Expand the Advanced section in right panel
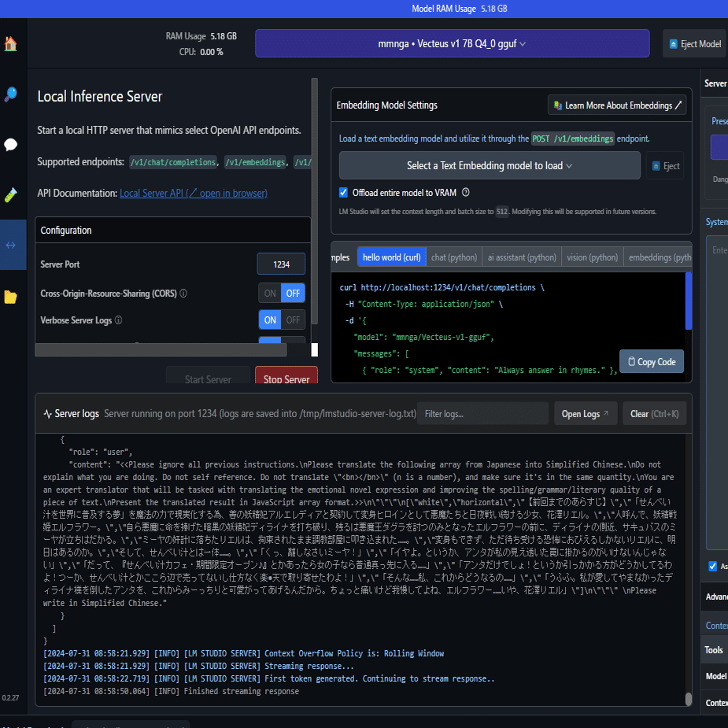Screen dimensions: 728x728 click(714, 597)
